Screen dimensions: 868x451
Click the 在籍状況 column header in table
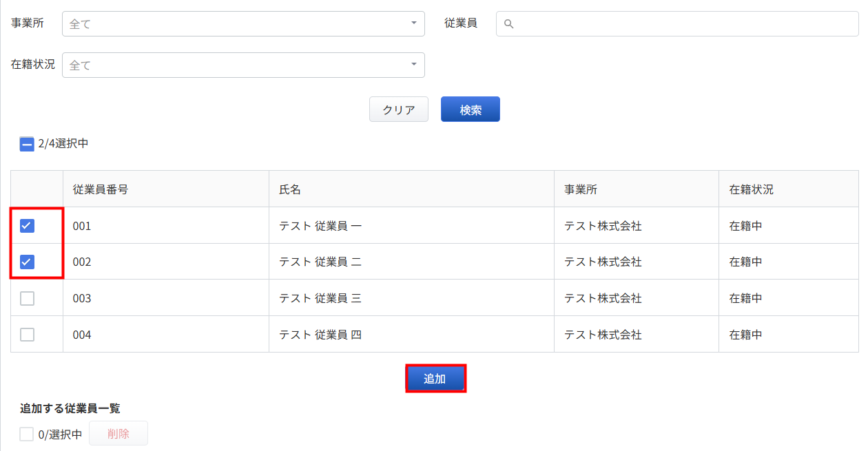coord(751,189)
